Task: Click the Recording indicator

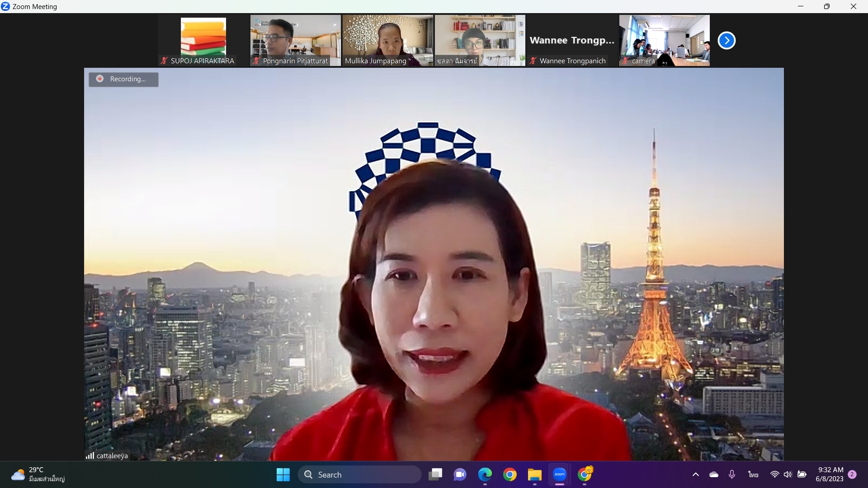Action: [x=123, y=79]
